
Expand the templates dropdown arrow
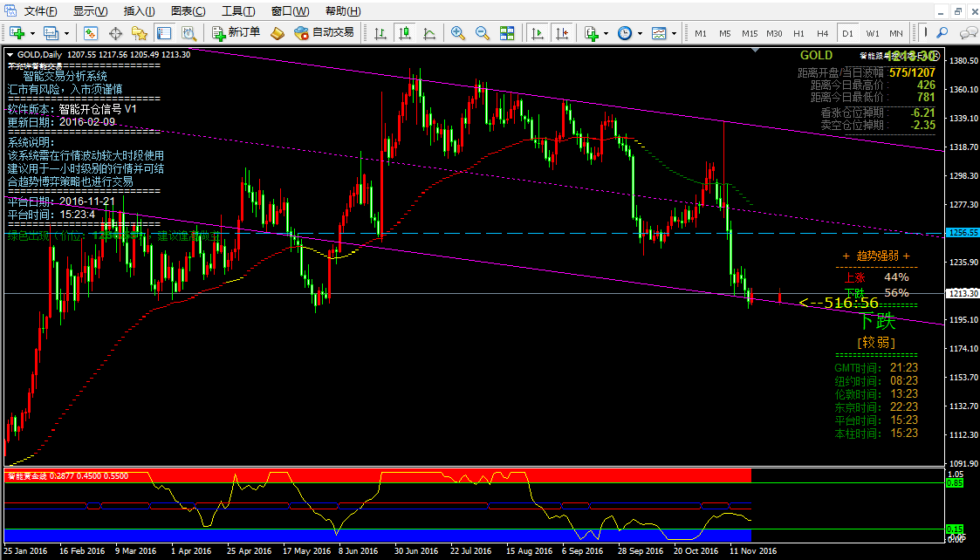pyautogui.click(x=673, y=33)
